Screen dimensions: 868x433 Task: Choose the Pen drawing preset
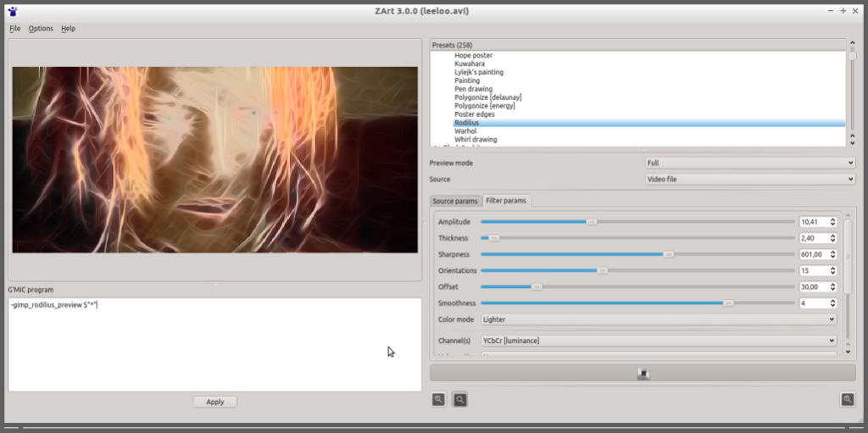(473, 89)
